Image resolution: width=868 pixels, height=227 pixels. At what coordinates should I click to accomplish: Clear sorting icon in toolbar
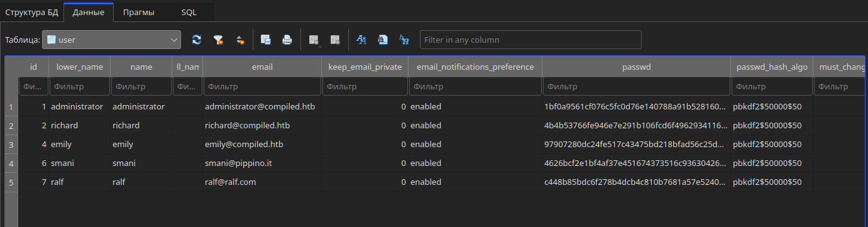(x=239, y=40)
